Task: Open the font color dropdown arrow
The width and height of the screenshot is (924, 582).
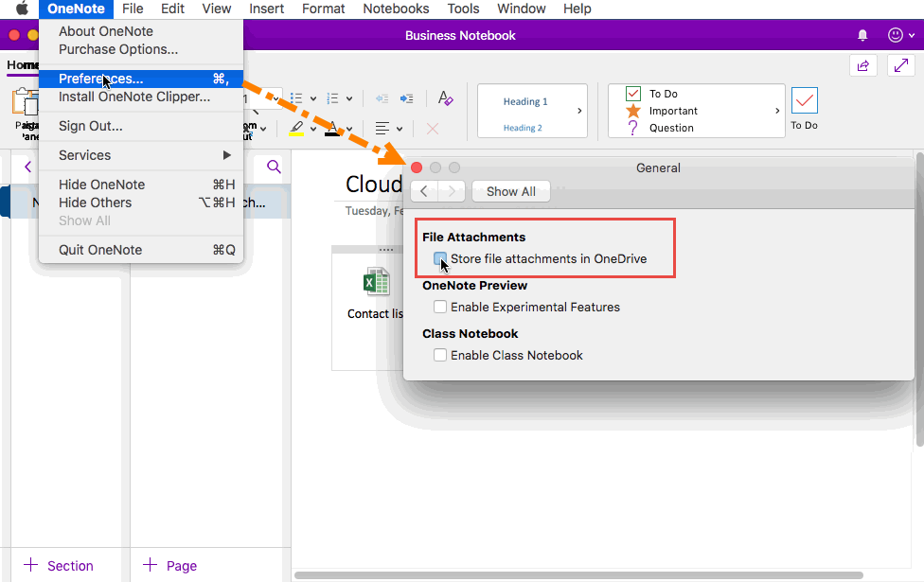Action: tap(349, 129)
